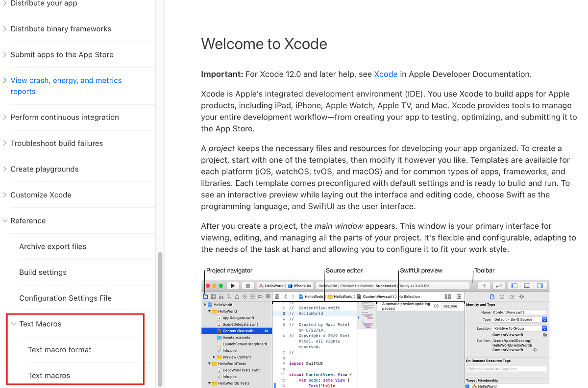
Task: Select the File inspector document icon
Action: pyautogui.click(x=492, y=297)
